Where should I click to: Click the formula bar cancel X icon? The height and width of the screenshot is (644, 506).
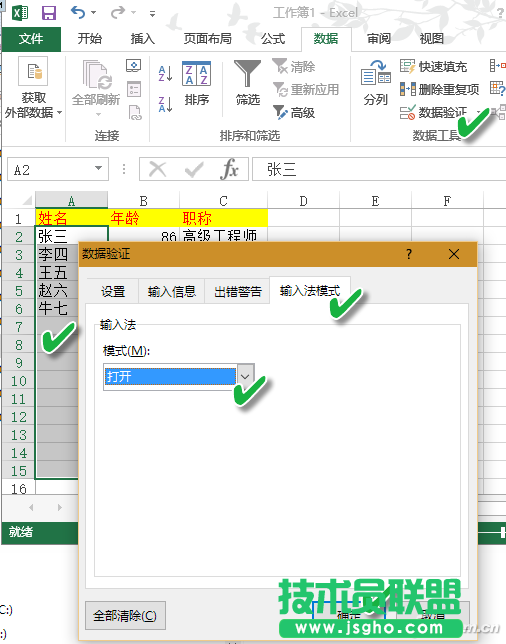pos(157,169)
